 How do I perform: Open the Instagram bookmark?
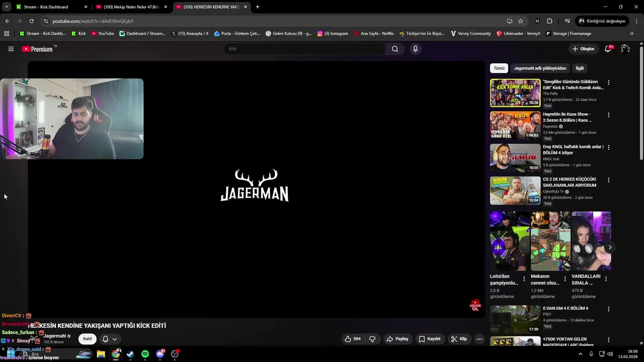click(333, 34)
